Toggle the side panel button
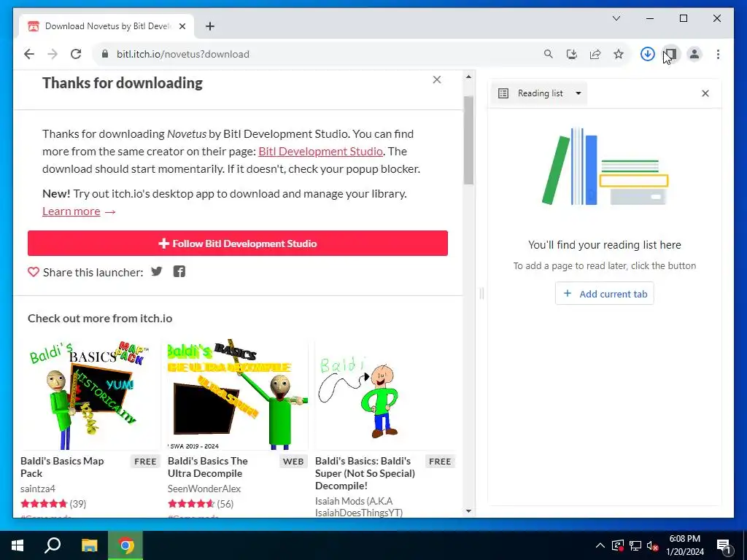This screenshot has height=560, width=747. click(671, 54)
